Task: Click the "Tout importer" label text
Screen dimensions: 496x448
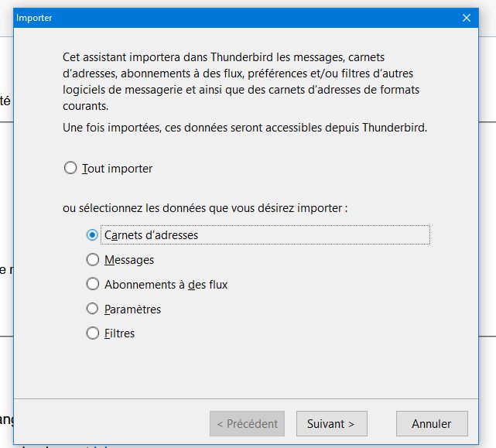Action: click(118, 168)
